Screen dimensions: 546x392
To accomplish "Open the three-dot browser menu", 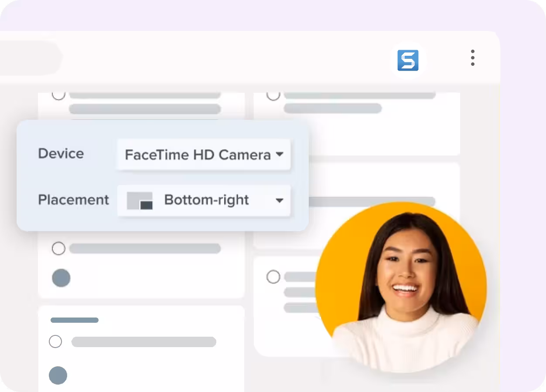I will pyautogui.click(x=473, y=58).
